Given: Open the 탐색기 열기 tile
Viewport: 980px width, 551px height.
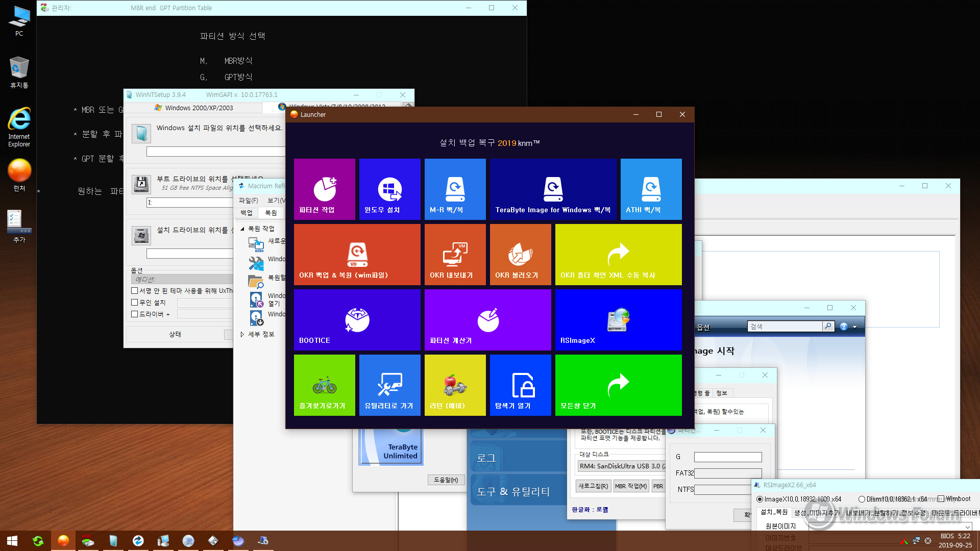Looking at the screenshot, I should tap(520, 385).
